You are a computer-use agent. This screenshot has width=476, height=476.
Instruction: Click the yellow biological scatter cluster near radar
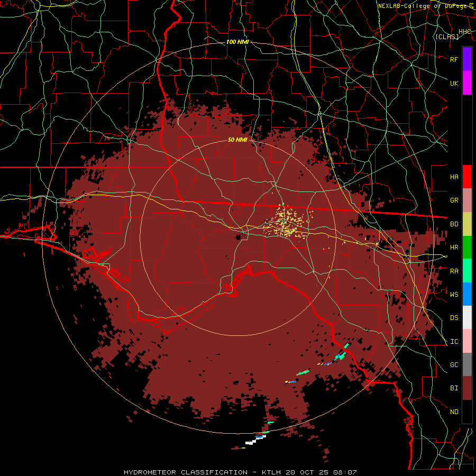pyautogui.click(x=287, y=223)
